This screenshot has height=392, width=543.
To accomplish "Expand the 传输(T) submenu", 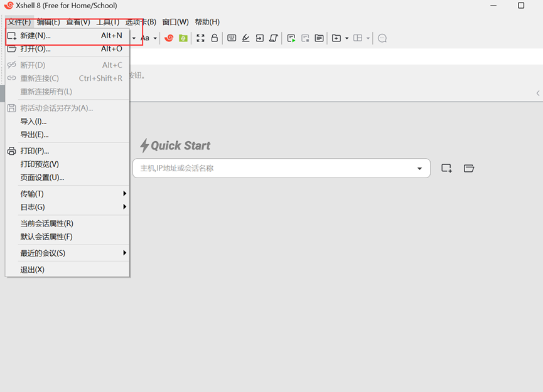I will click(67, 194).
